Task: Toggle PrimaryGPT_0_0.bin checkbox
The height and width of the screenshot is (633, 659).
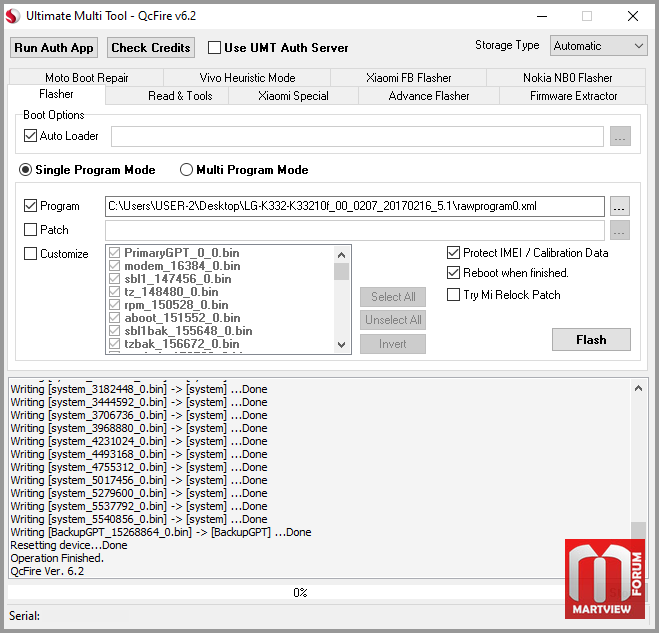Action: click(x=114, y=253)
